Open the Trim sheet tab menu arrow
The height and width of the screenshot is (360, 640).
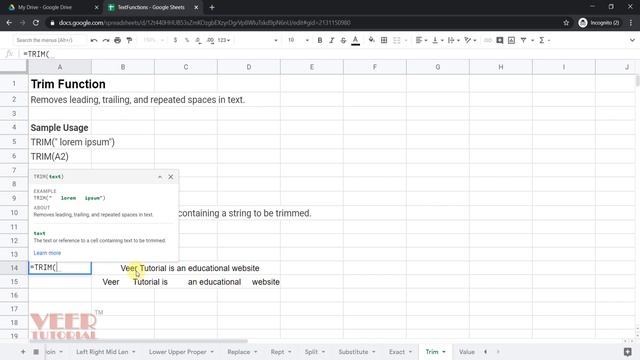click(x=444, y=352)
